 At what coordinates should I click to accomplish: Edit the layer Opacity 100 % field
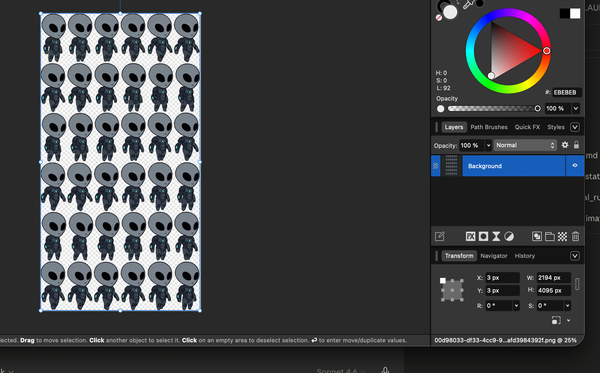472,145
